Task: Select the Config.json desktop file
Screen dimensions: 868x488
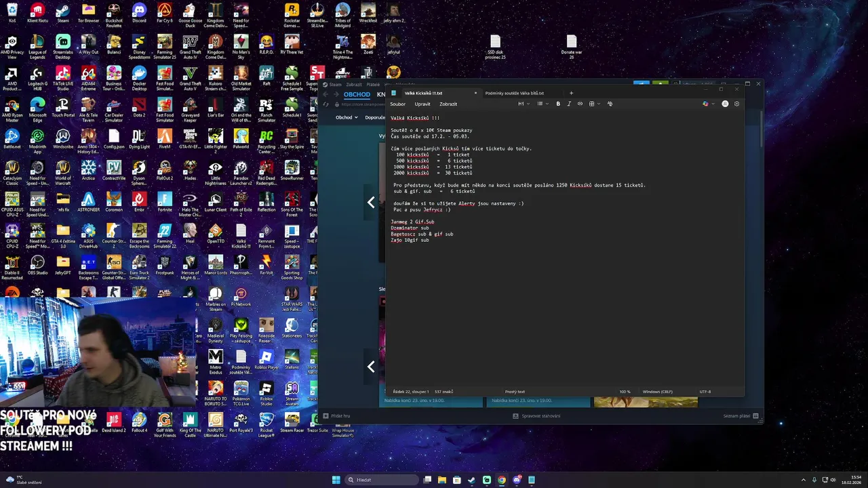Action: click(x=114, y=138)
